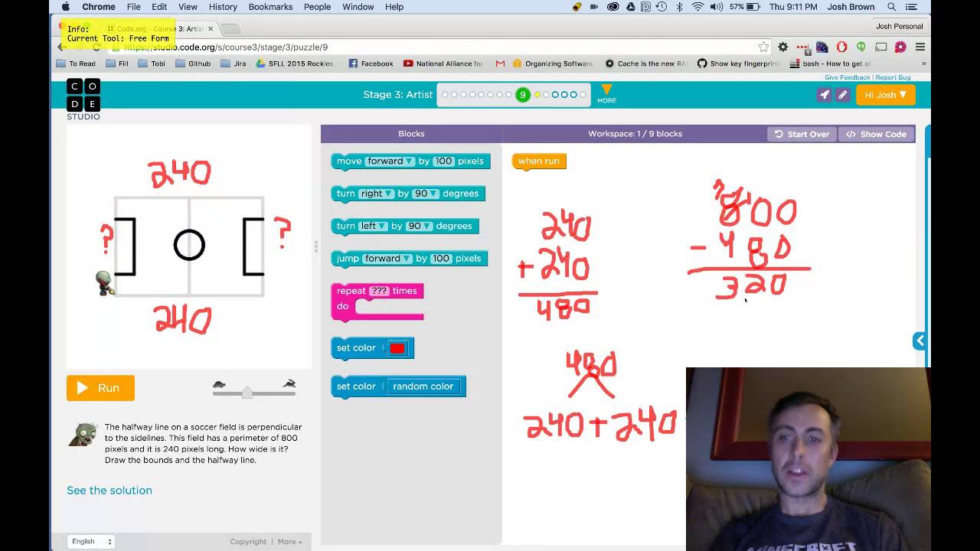Screen dimensions: 980x551
Task: Click the Code Studio logo
Action: coord(83,99)
